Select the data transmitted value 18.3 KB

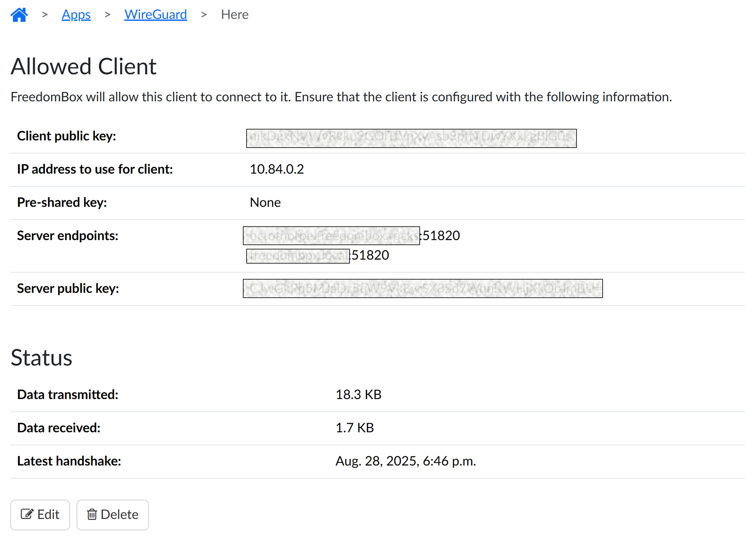point(359,395)
